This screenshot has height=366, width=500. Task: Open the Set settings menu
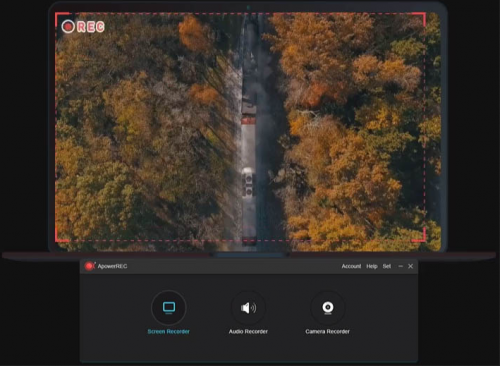[x=387, y=266]
